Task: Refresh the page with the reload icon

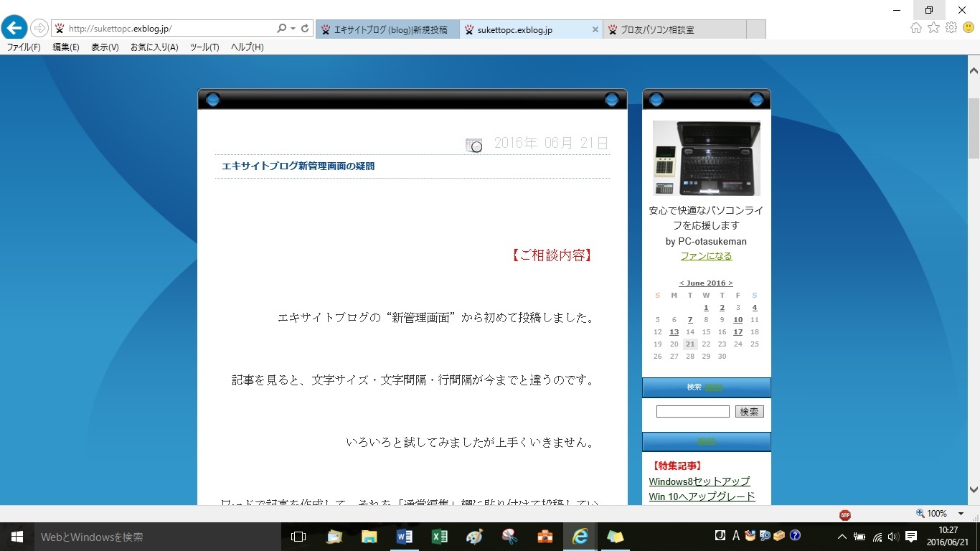Action: point(305,29)
